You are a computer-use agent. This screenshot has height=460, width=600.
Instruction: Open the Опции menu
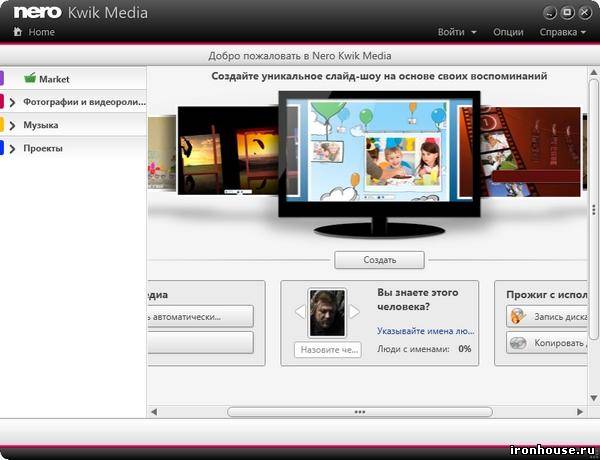(x=508, y=32)
